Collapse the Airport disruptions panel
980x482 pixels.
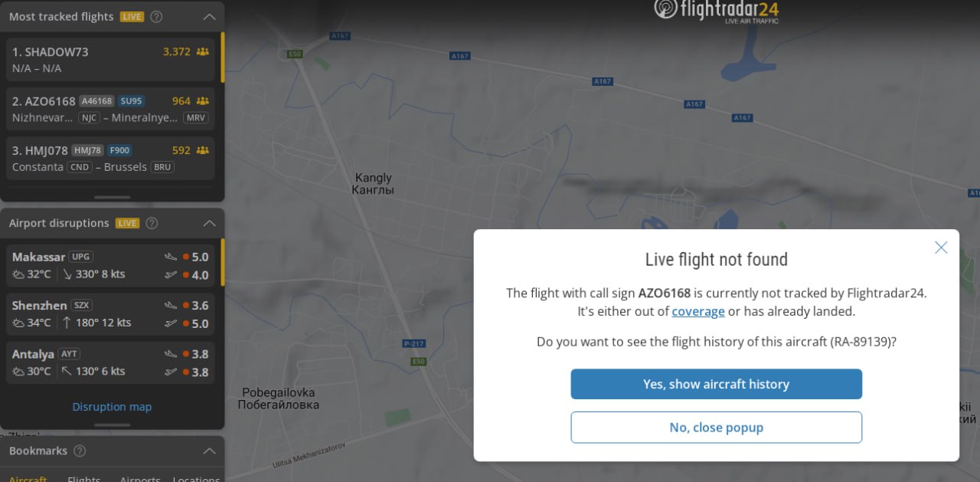(209, 223)
